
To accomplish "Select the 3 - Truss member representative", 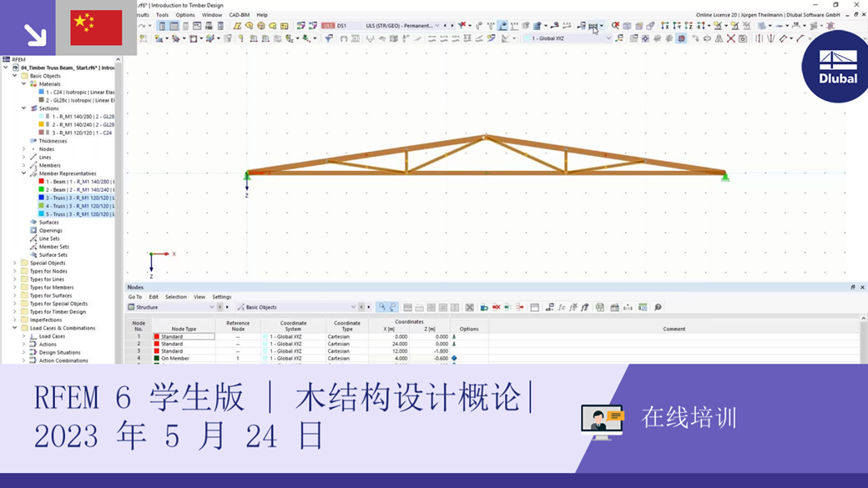I will (77, 198).
